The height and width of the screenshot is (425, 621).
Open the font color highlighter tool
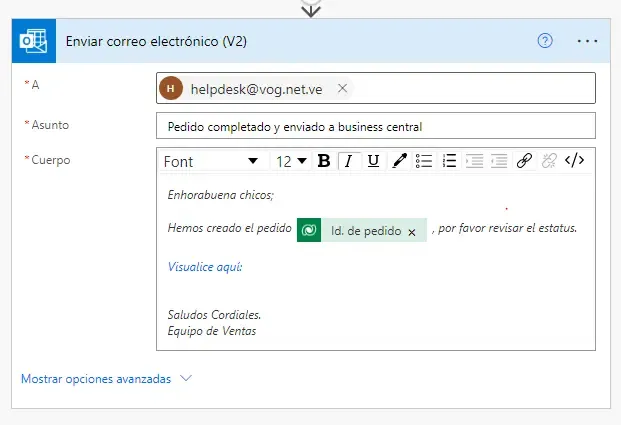[x=399, y=161]
